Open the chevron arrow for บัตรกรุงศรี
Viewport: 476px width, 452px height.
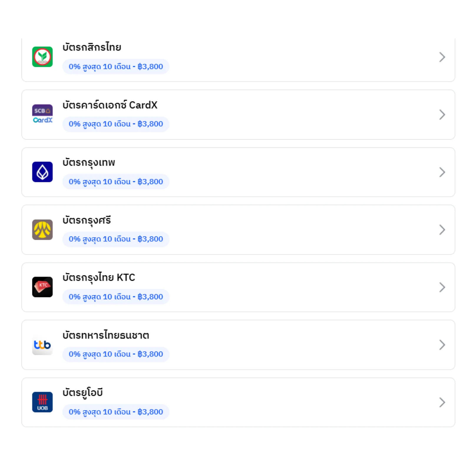(x=442, y=230)
